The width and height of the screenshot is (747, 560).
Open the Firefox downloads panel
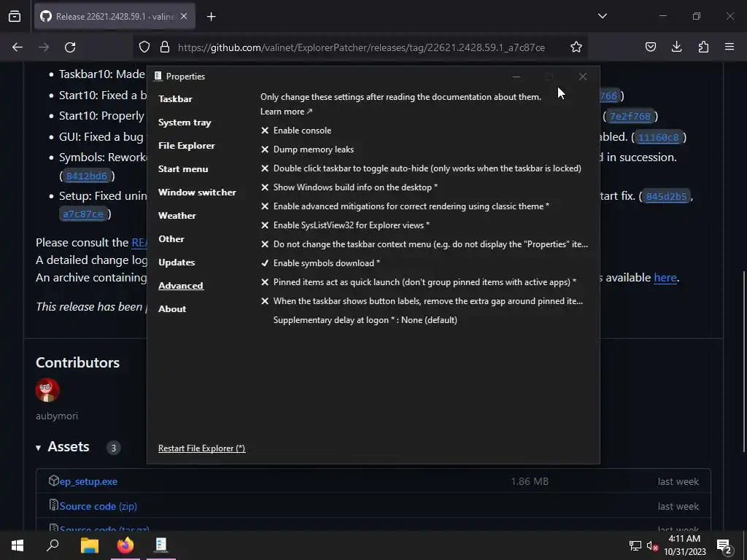point(676,47)
